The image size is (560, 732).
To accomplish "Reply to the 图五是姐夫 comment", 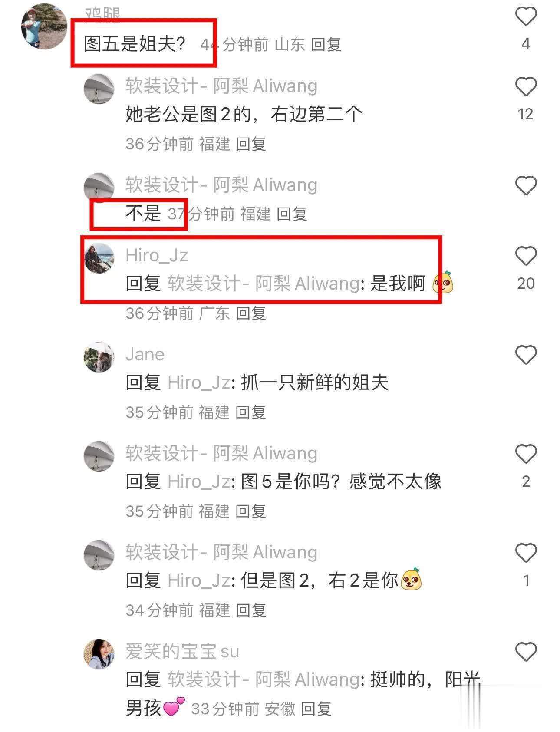I will point(326,44).
